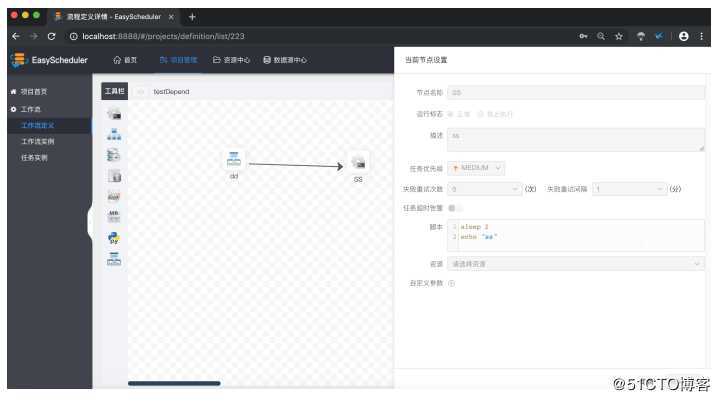This screenshot has width=720, height=401.
Task: Click the horizontal scrollbar under canvas
Action: coord(174,383)
